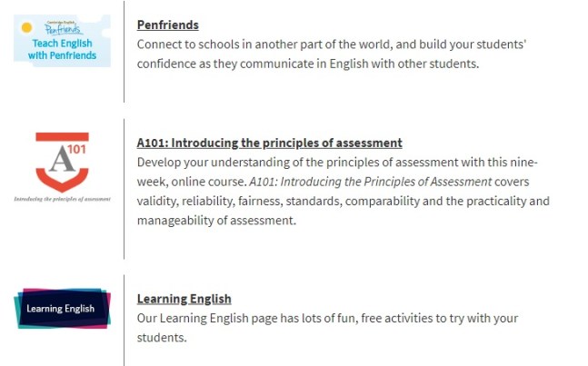Open the Penfriends heading link
This screenshot has width=588, height=366.
[x=167, y=25]
